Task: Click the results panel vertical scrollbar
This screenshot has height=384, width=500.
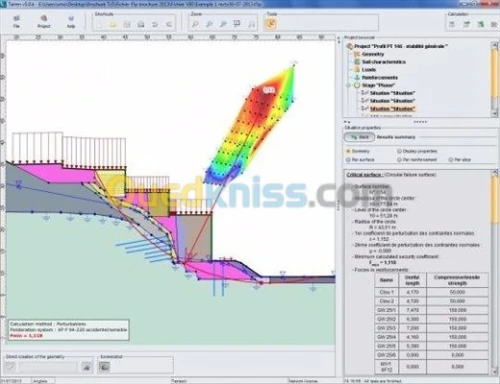Action: tap(494, 272)
